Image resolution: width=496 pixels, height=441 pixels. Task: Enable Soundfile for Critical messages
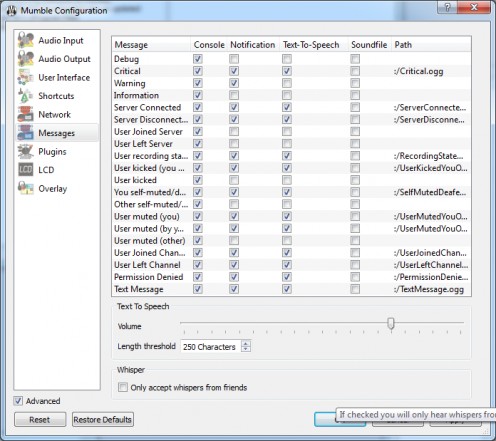pyautogui.click(x=355, y=71)
